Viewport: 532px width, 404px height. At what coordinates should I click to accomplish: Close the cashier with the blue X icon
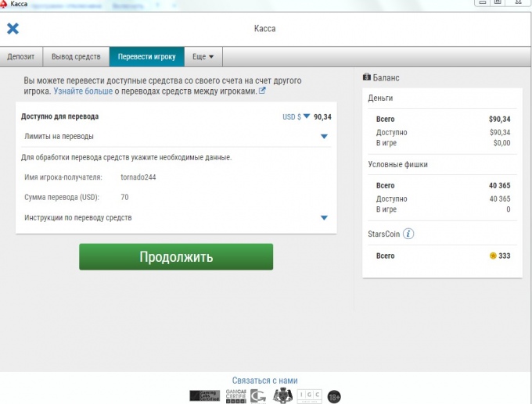pos(13,29)
